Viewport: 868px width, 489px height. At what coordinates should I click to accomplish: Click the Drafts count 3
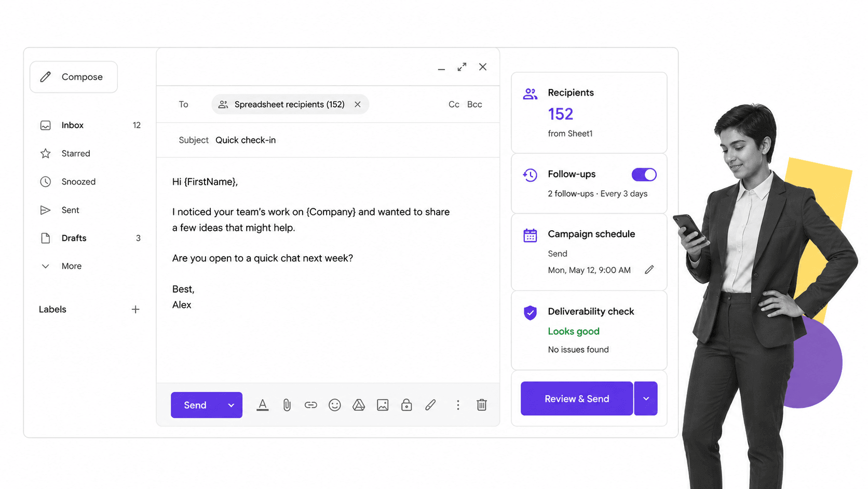[x=138, y=238]
